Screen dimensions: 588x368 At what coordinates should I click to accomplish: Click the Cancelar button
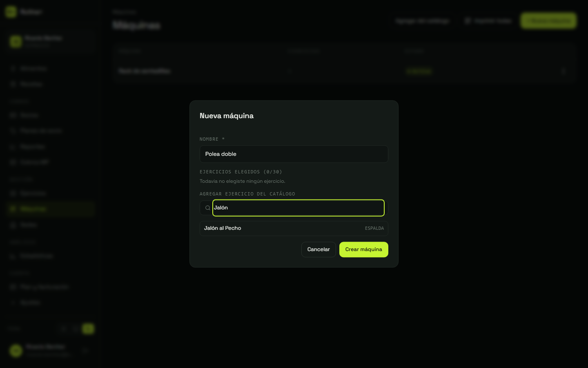pyautogui.click(x=318, y=249)
